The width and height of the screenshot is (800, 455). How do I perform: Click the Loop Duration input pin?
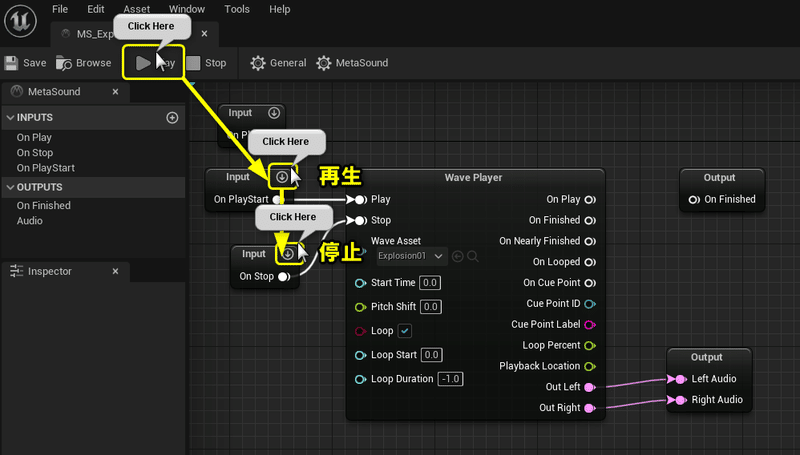360,379
